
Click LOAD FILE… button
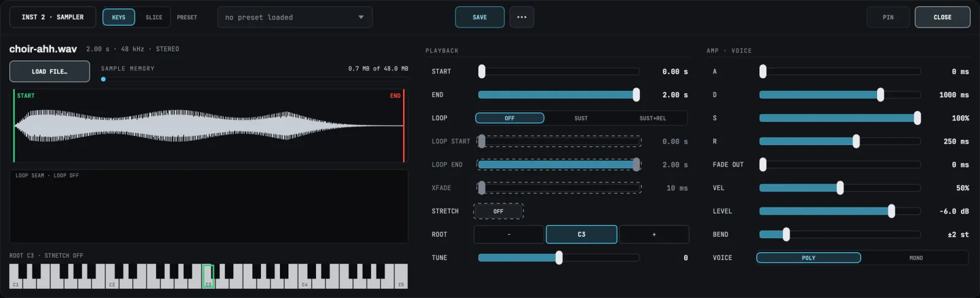(50, 72)
